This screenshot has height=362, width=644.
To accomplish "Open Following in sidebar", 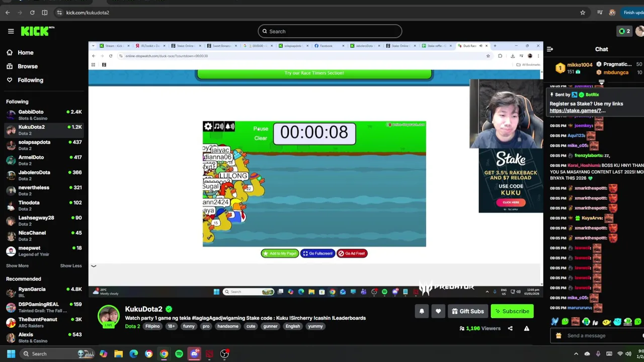I will tap(25, 80).
